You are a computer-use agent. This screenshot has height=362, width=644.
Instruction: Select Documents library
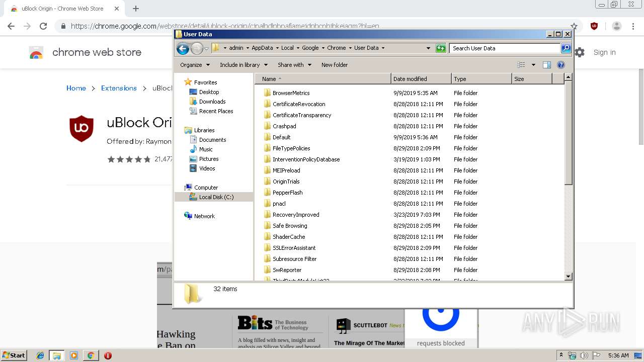point(212,140)
